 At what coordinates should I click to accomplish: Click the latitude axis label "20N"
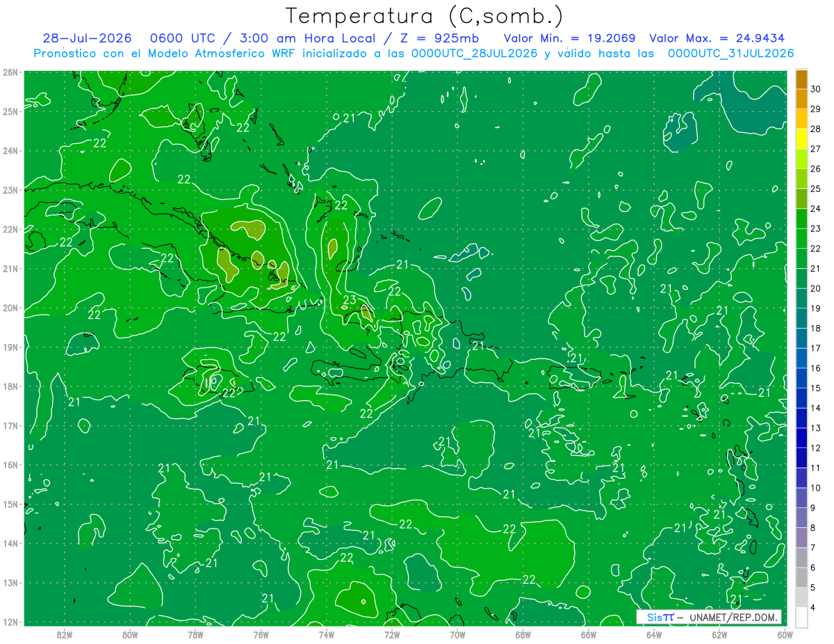(10, 308)
